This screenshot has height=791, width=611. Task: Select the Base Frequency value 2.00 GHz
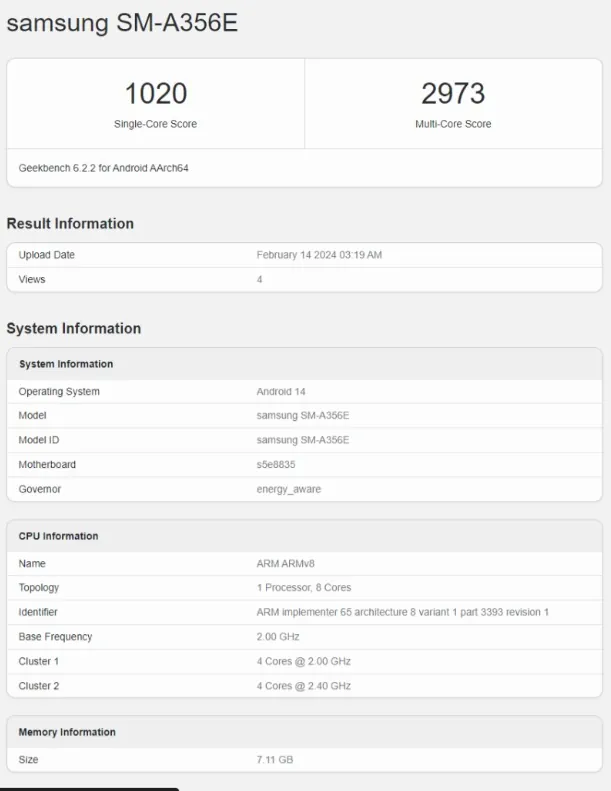click(x=278, y=637)
